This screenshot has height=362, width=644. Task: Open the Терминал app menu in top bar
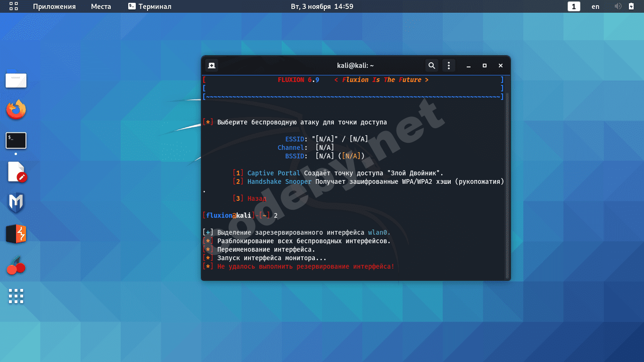point(150,6)
